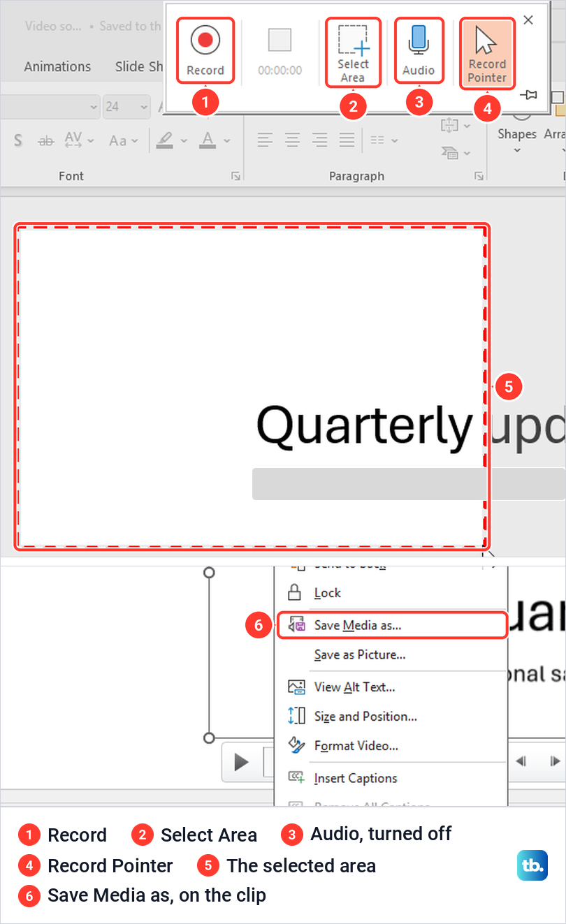Choose Select Area in recording dock
Screen dimensions: 566x924
[x=353, y=52]
